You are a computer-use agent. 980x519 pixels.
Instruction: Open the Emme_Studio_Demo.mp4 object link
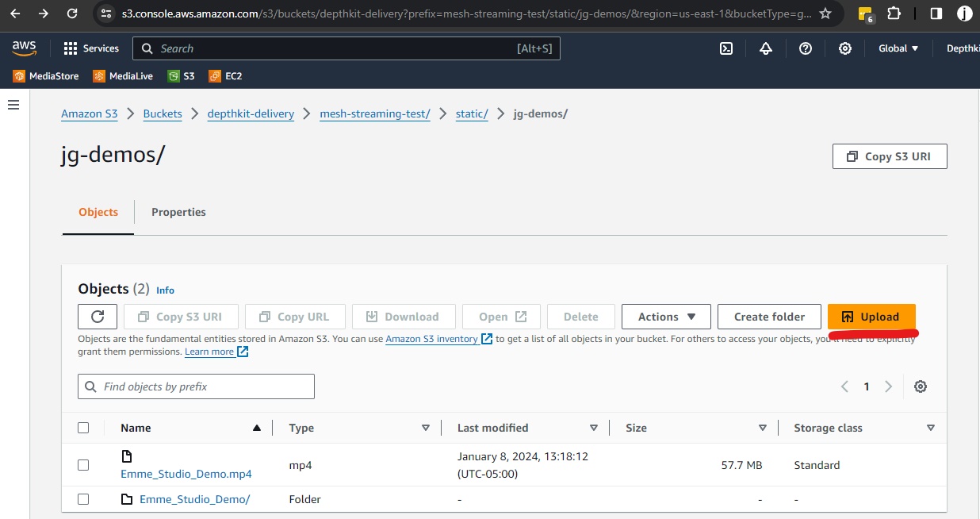186,474
